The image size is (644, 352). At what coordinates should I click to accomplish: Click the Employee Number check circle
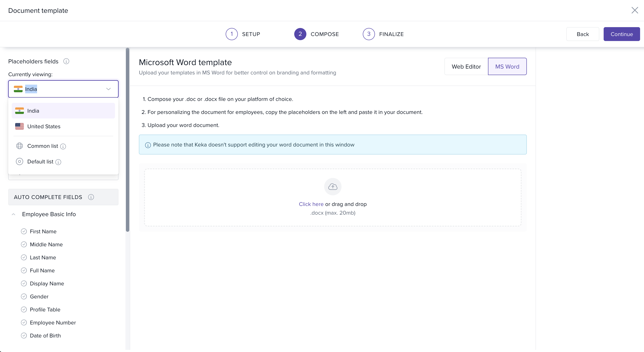(24, 322)
